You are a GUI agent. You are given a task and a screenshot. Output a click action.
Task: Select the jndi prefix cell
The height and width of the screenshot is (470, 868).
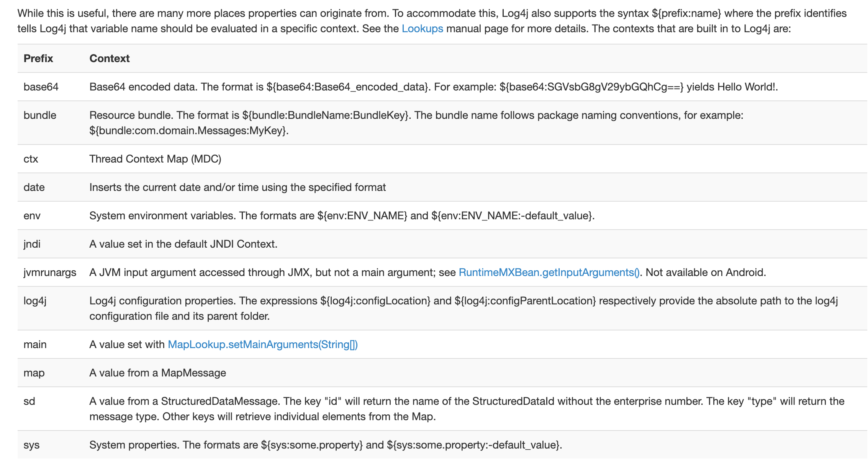click(32, 244)
